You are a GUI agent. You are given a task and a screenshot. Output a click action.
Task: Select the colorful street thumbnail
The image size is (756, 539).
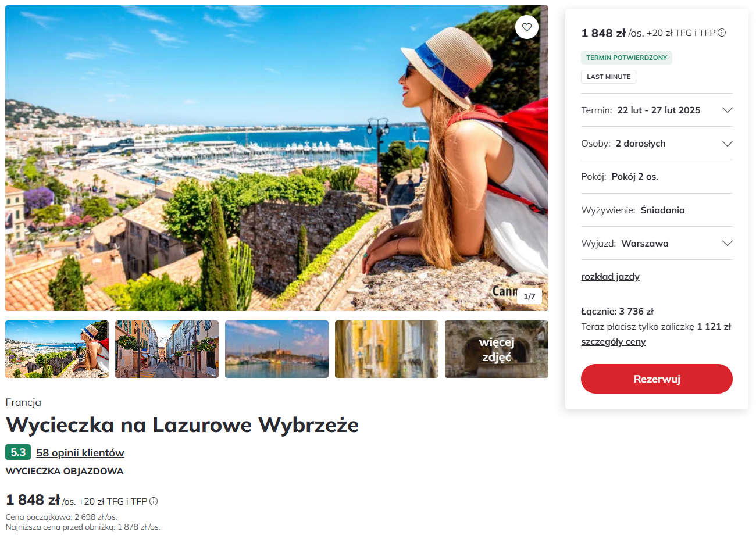(x=167, y=349)
